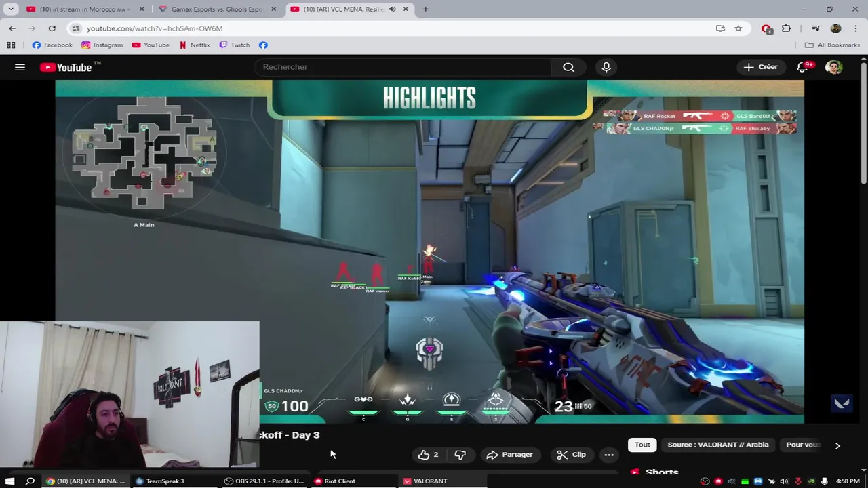Go back to the previous page
Viewport: 868px width, 488px height.
12,28
